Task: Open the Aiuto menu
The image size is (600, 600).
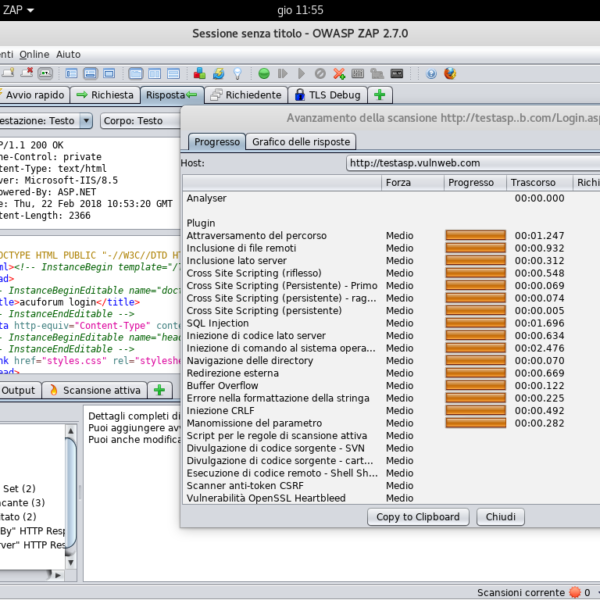Action: pyautogui.click(x=68, y=53)
